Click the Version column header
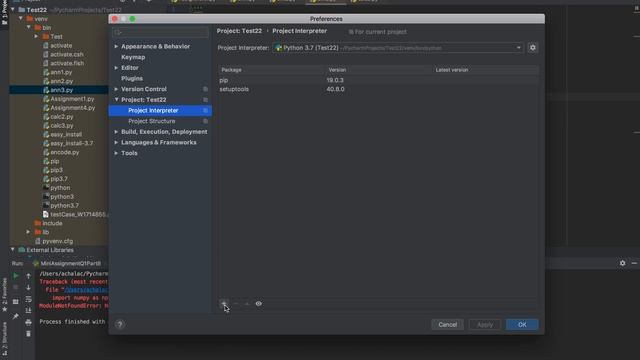 point(337,70)
